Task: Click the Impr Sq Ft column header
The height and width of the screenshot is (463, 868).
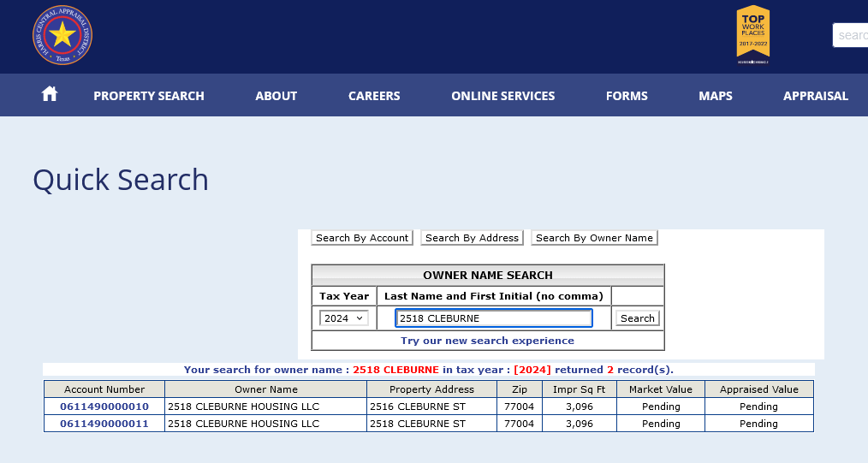Action: click(579, 389)
